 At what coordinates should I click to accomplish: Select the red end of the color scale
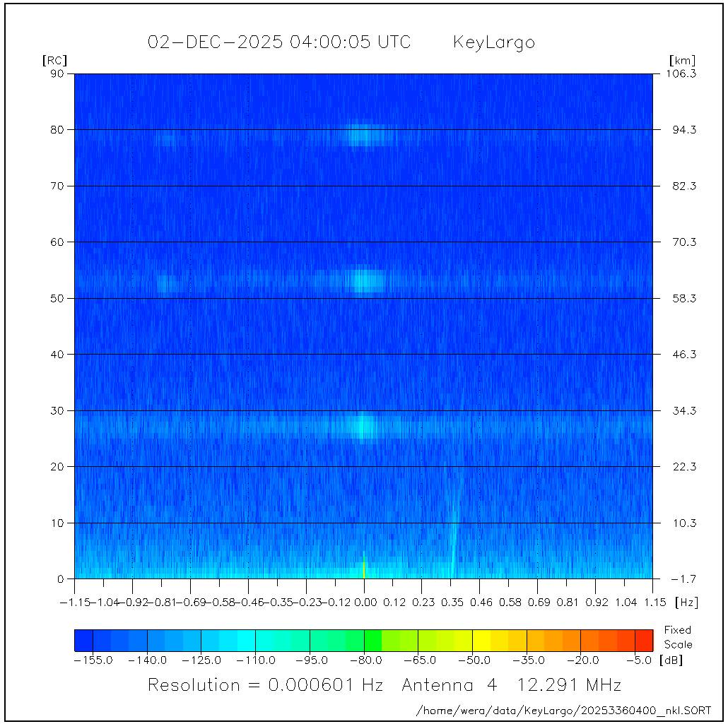coord(643,640)
